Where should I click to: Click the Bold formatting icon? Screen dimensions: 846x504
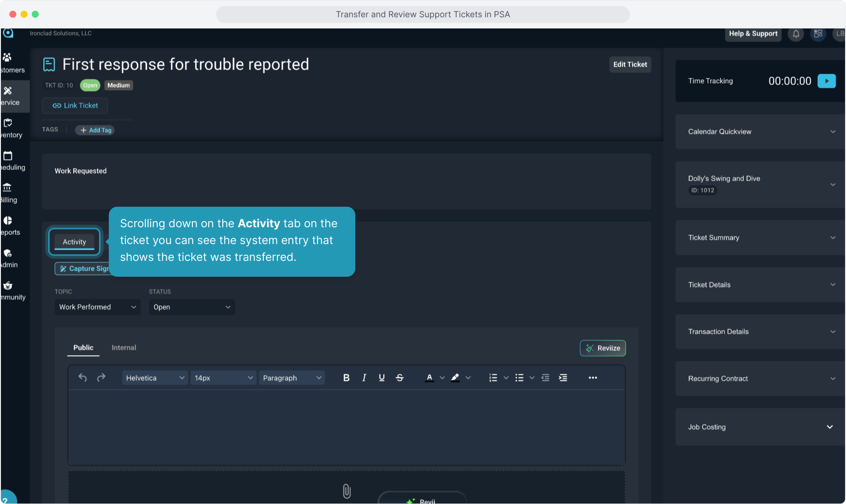[x=346, y=378]
